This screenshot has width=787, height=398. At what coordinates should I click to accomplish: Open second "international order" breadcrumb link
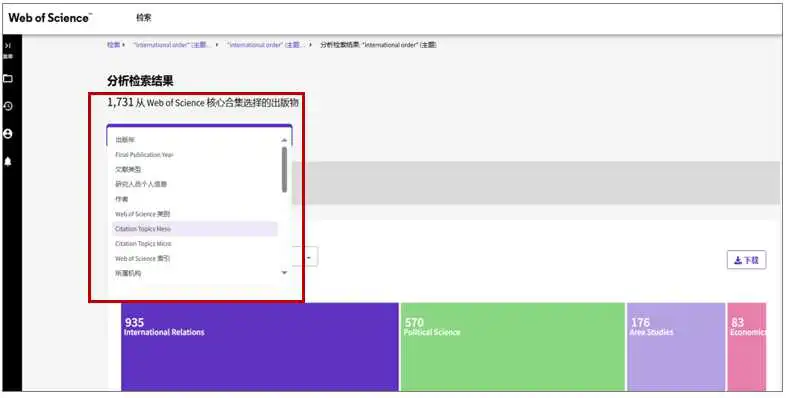click(266, 45)
